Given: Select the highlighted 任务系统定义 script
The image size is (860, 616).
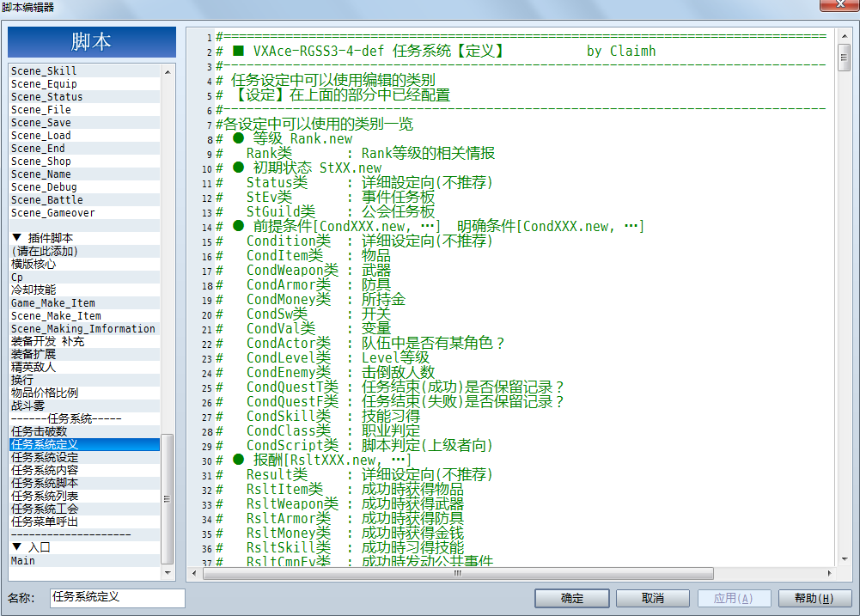Looking at the screenshot, I should pyautogui.click(x=85, y=444).
